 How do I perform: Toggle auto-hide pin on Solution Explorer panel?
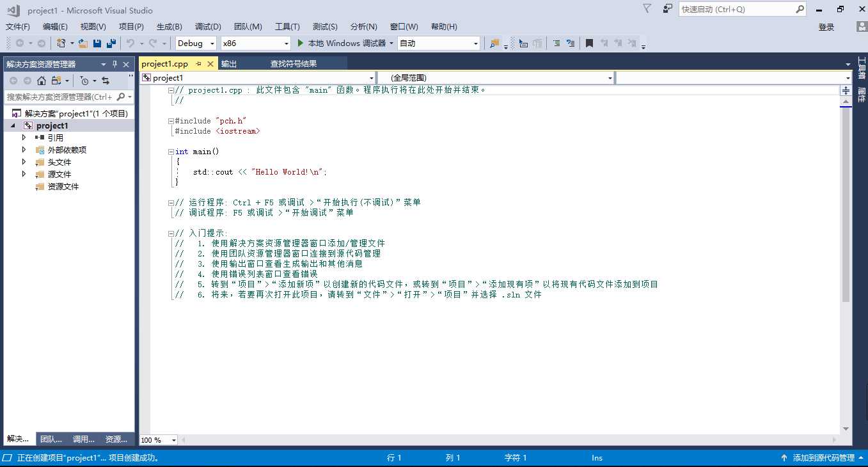pos(115,64)
